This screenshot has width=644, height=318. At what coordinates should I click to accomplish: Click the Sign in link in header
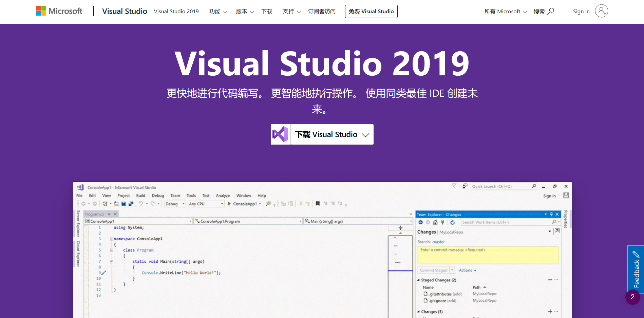581,12
